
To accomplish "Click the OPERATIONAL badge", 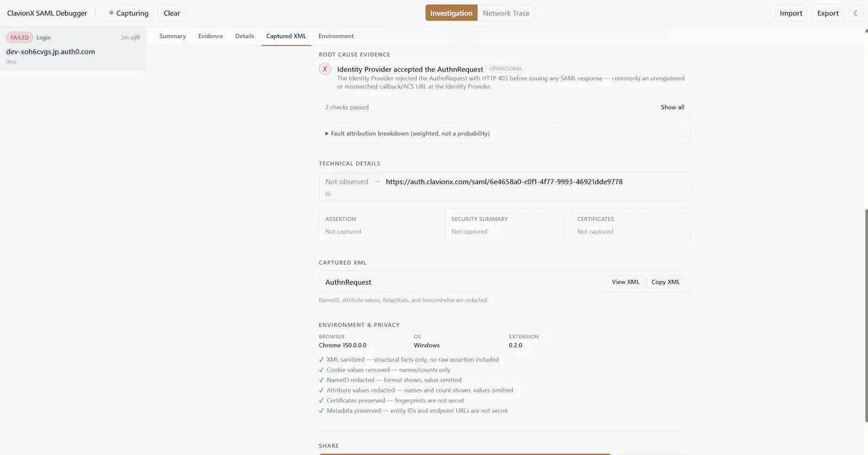I will click(x=506, y=69).
